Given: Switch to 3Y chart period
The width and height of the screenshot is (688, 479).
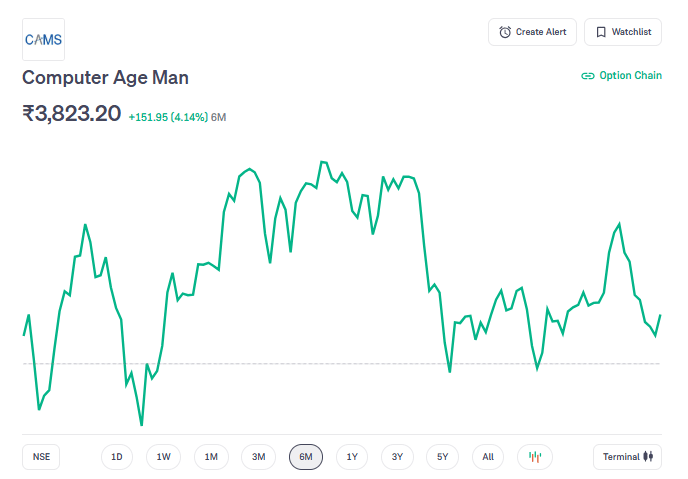Looking at the screenshot, I should point(397,457).
